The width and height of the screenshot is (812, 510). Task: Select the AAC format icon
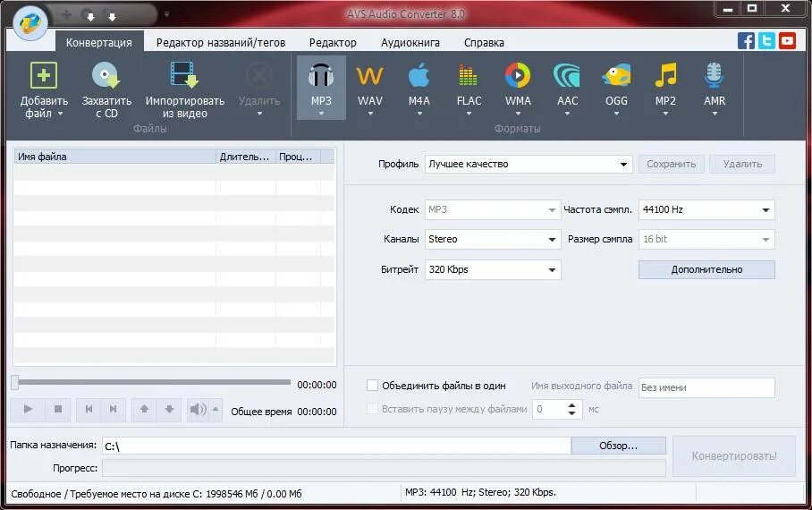[567, 76]
